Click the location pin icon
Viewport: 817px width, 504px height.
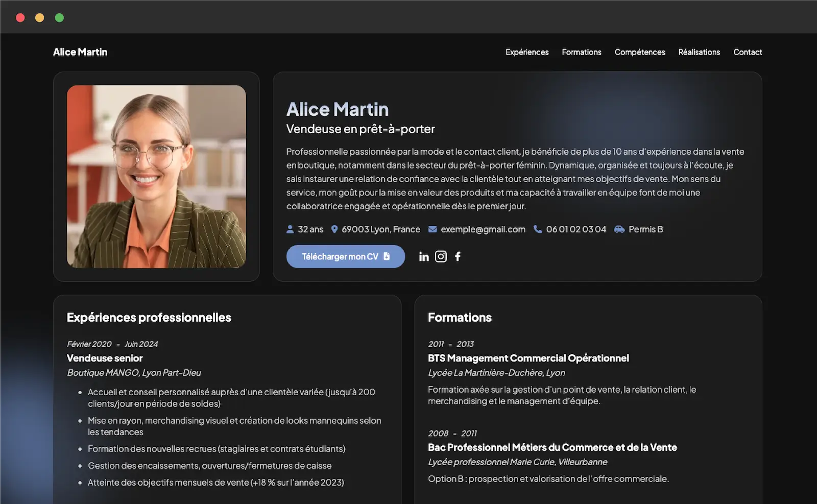point(334,229)
